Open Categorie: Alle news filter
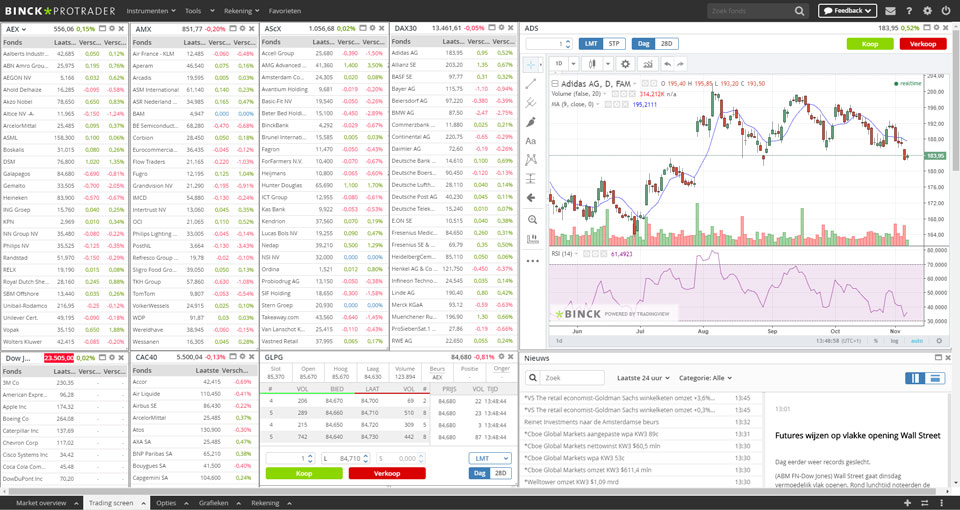The width and height of the screenshot is (960, 510). (x=705, y=378)
